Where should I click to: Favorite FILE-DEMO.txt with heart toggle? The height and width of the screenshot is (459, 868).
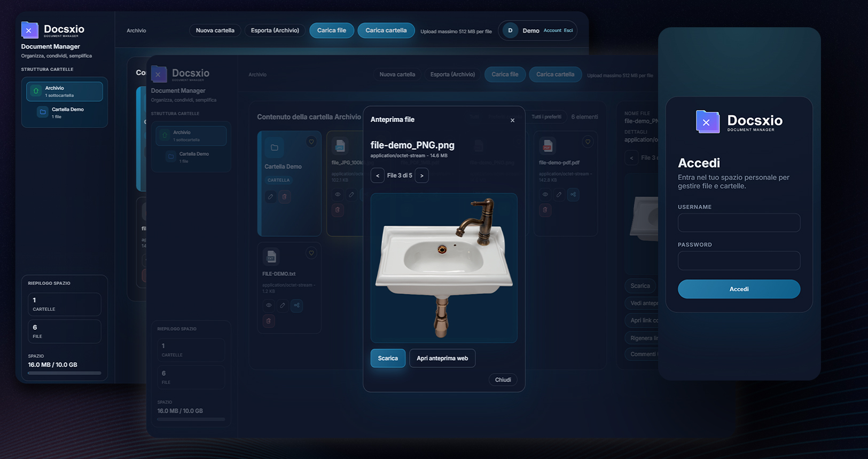(311, 253)
